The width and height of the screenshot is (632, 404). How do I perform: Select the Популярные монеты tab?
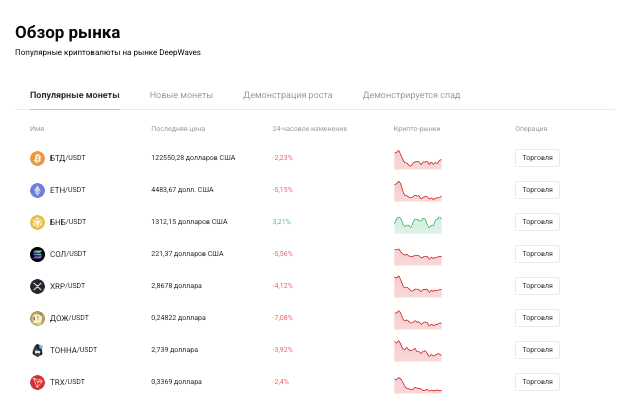(75, 95)
